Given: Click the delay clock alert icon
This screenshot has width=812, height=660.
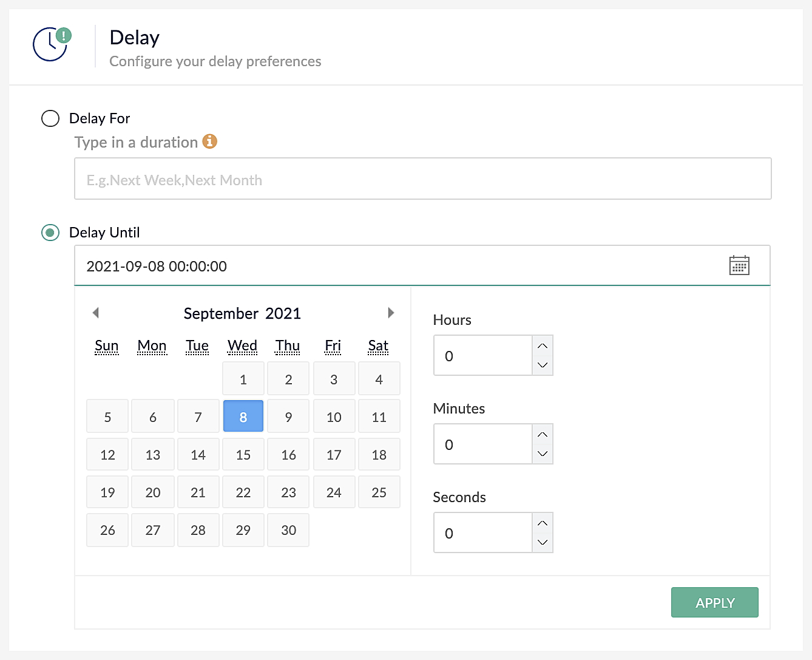Looking at the screenshot, I should [x=52, y=44].
